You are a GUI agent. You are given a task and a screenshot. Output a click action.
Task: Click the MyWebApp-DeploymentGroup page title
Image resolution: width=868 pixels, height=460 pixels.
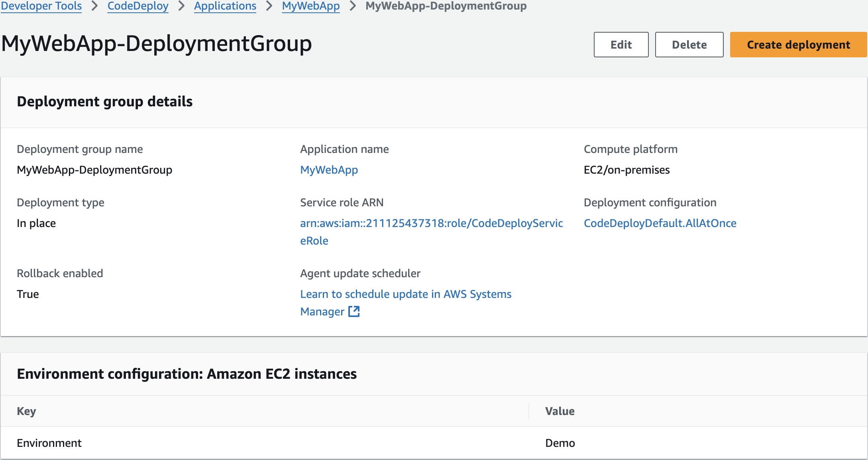(x=156, y=43)
